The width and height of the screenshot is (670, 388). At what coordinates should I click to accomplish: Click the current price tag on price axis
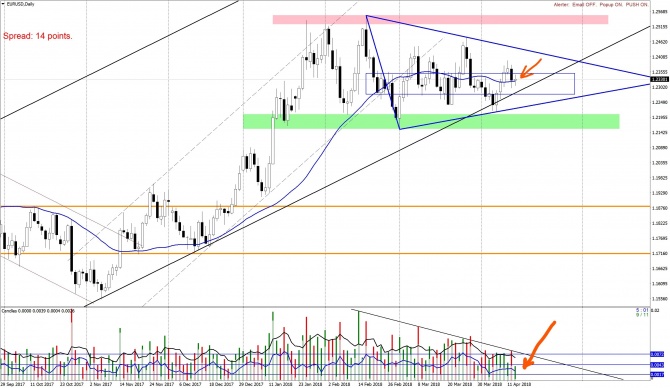point(658,79)
